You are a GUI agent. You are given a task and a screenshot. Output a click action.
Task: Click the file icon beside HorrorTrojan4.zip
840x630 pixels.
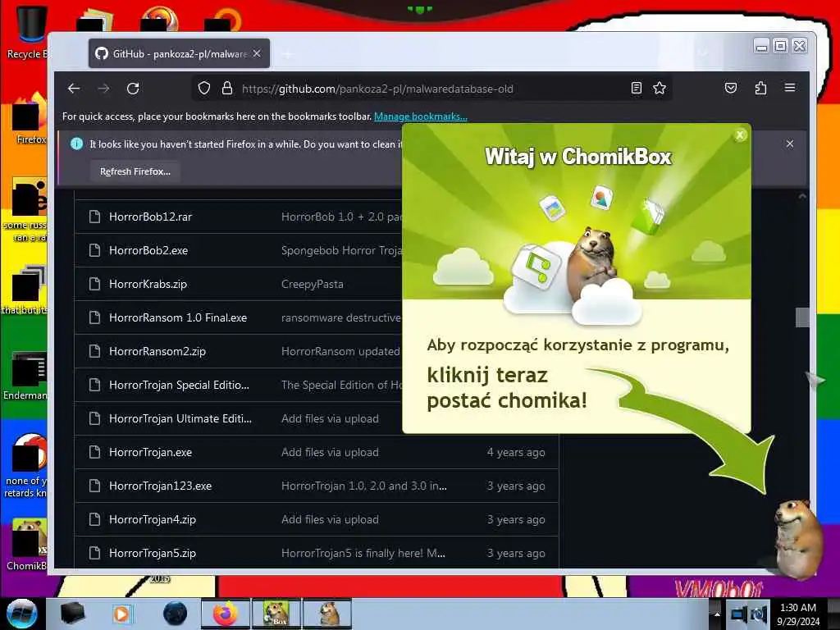click(95, 519)
